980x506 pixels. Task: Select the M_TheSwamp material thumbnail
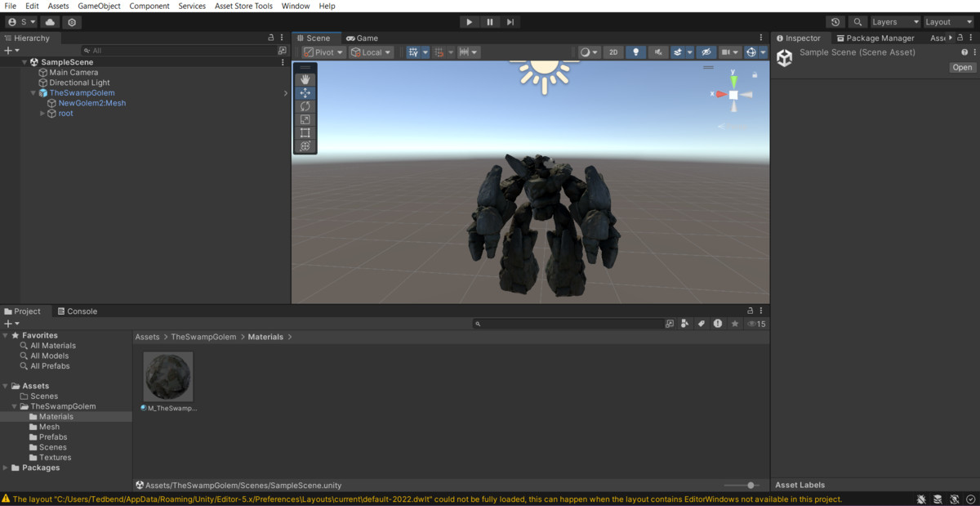coord(168,376)
